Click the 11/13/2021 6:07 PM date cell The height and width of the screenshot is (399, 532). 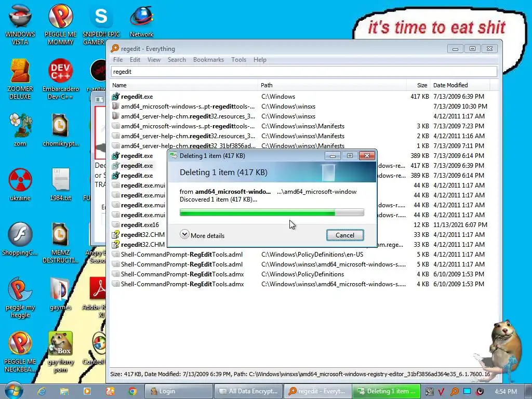pyautogui.click(x=460, y=224)
